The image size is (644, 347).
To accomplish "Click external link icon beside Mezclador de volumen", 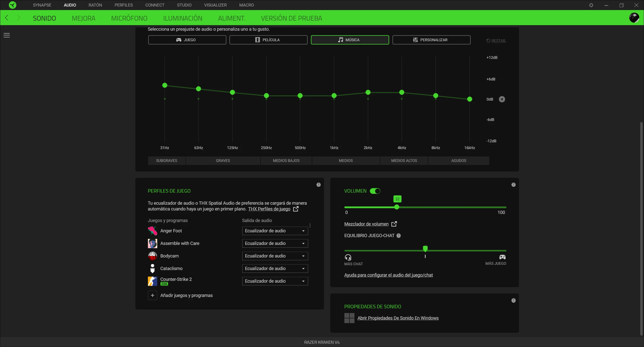I will 394,224.
